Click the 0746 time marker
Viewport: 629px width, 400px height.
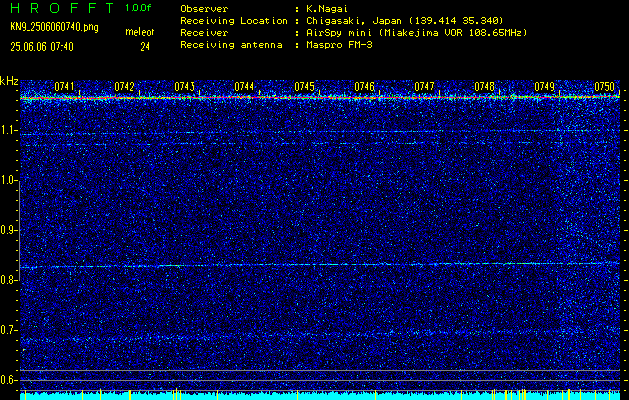tap(364, 87)
